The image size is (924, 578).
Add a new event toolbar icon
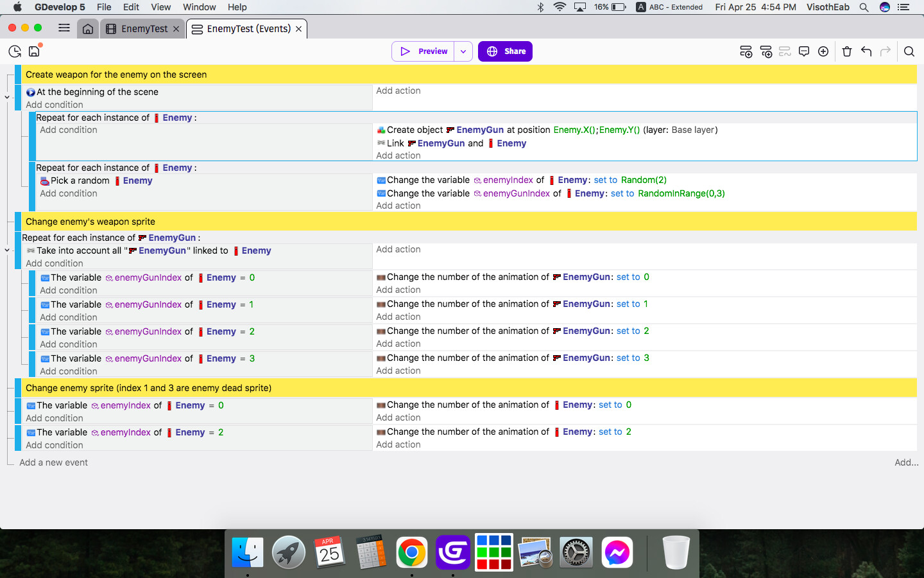point(746,51)
